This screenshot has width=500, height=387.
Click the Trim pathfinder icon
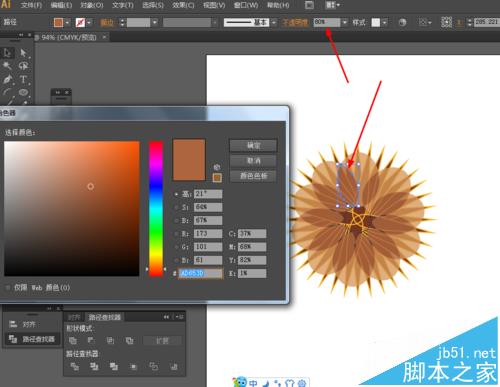click(94, 367)
